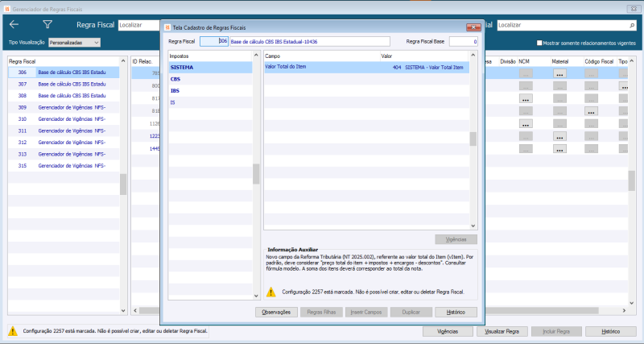
Task: Click Campo grid scroll up arrow
Action: click(x=473, y=55)
